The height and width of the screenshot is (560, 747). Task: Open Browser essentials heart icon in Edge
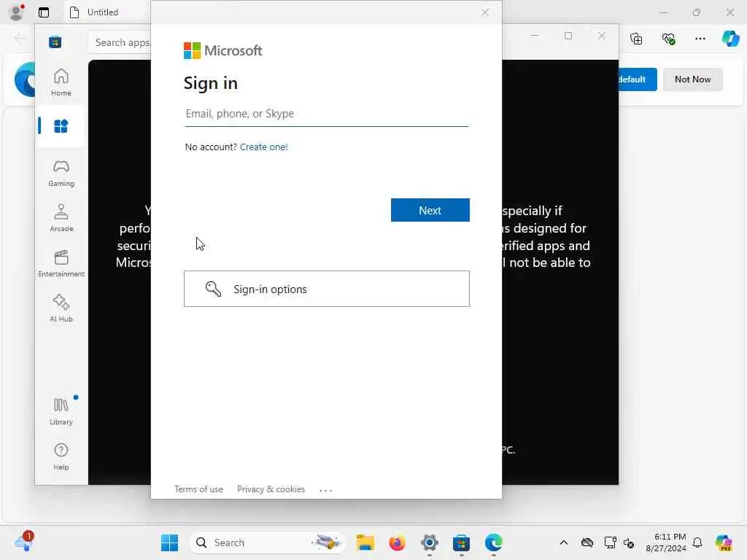[668, 39]
